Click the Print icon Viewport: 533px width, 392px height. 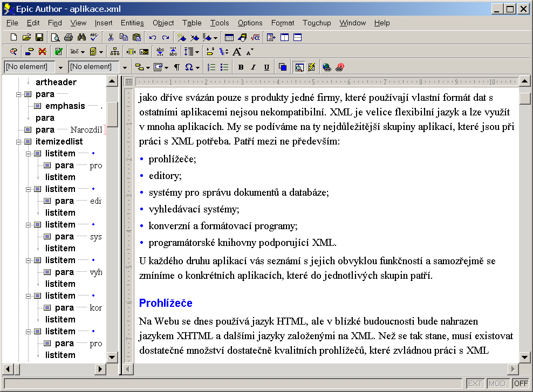(69, 37)
